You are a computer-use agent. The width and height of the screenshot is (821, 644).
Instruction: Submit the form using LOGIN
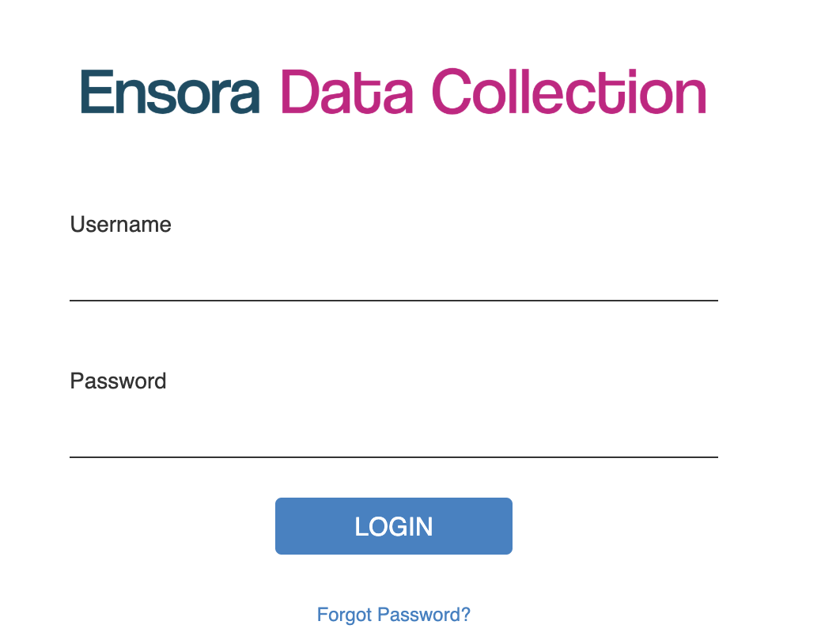[394, 526]
